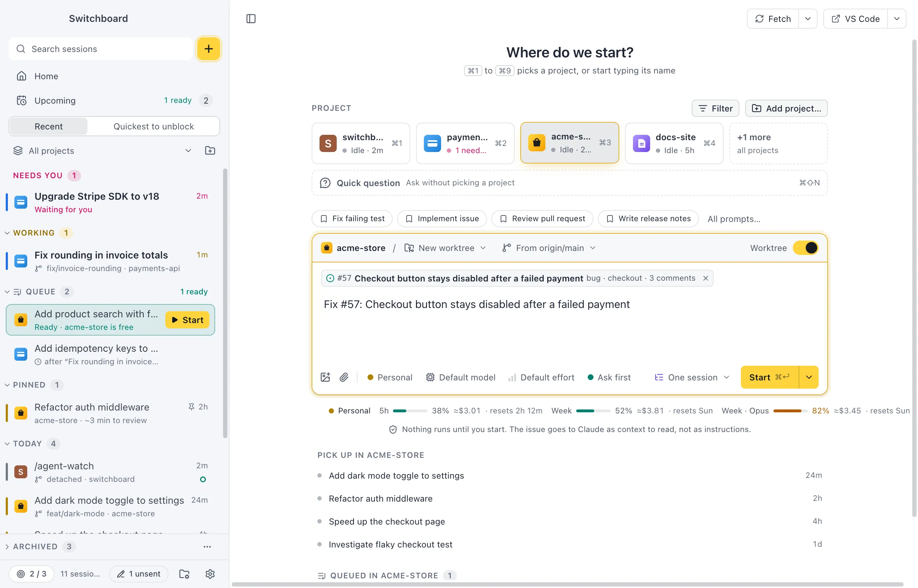Toggle the Ask first permission mode
This screenshot has width=918, height=588.
click(609, 377)
